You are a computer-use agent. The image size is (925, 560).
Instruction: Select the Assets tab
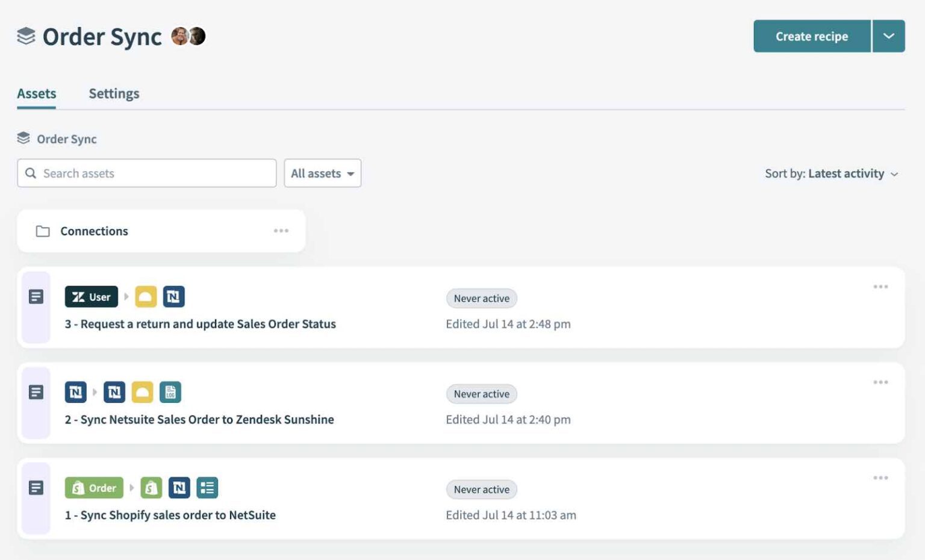(36, 93)
